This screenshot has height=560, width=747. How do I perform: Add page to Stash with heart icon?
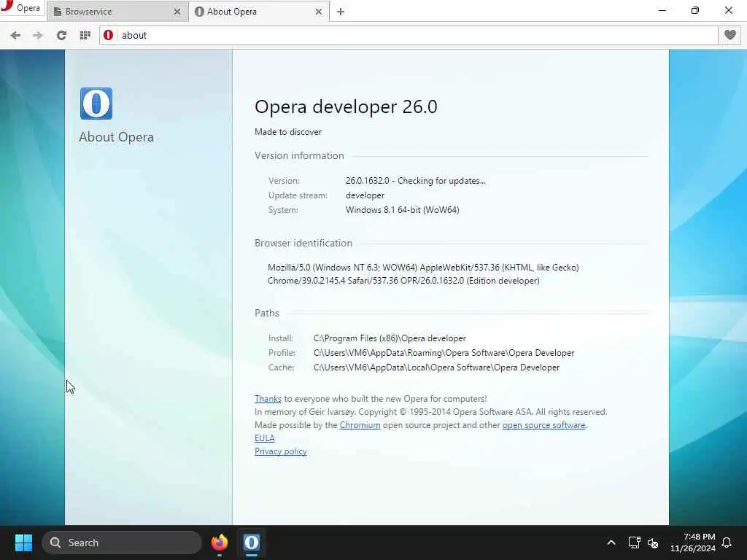point(729,35)
